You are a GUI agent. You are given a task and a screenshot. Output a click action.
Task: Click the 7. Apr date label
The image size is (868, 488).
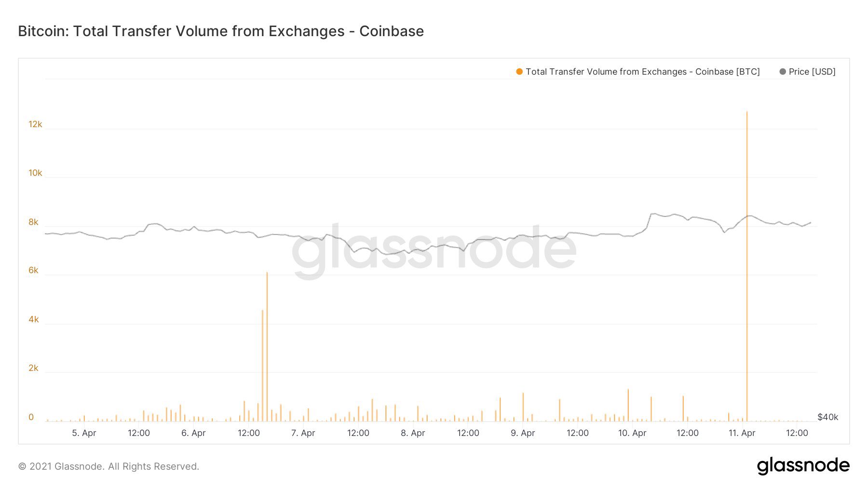pos(303,433)
